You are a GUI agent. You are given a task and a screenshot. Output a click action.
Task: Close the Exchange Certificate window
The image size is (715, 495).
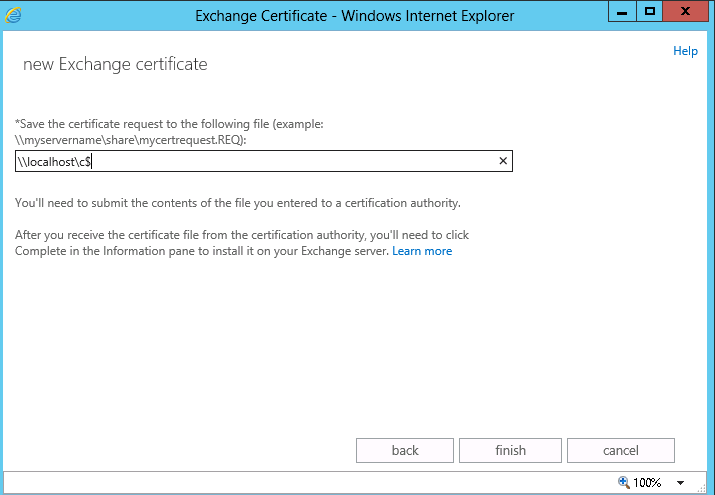(687, 12)
